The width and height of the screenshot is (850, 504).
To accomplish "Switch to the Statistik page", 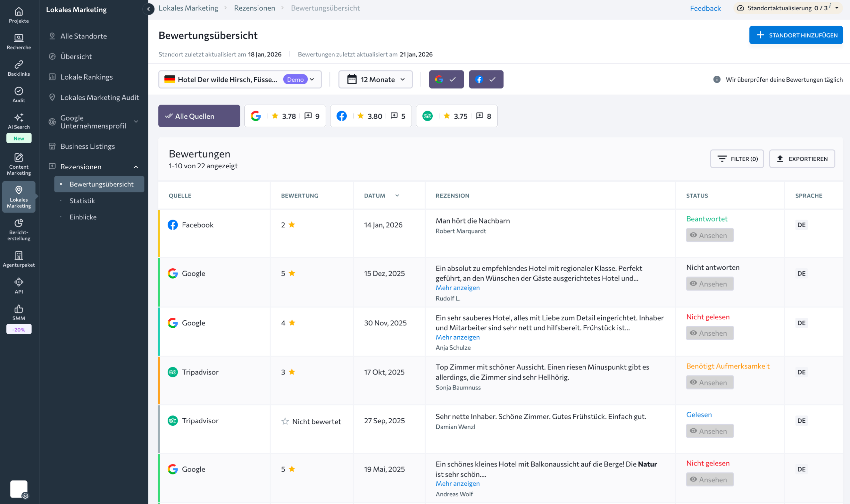I will (x=82, y=201).
